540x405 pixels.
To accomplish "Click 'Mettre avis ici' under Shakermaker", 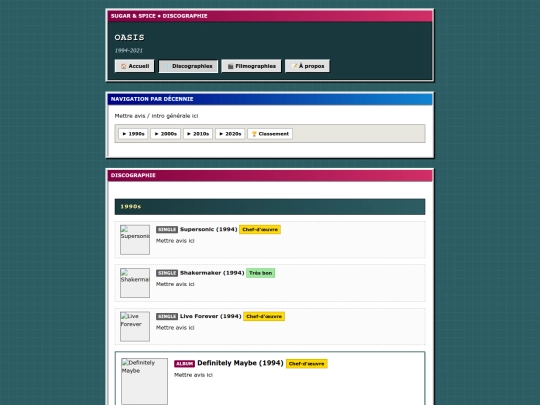I will [175, 284].
